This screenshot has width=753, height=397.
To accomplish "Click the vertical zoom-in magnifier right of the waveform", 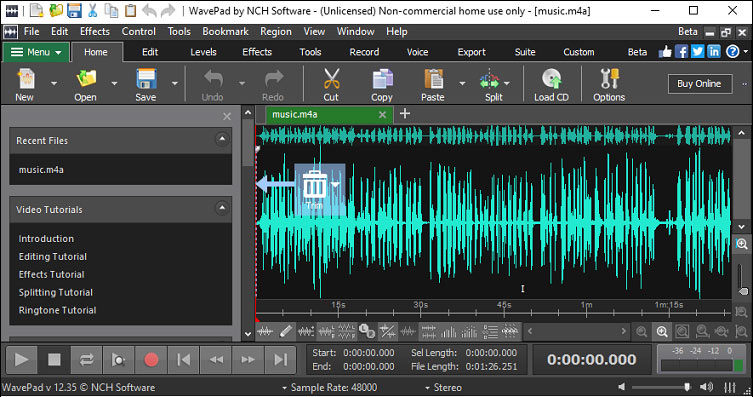I will [x=742, y=244].
